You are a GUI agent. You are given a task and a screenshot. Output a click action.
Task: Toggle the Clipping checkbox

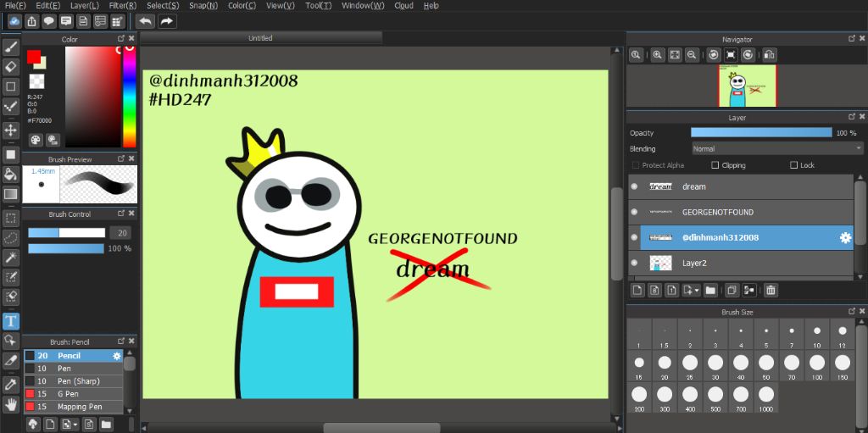pos(715,165)
